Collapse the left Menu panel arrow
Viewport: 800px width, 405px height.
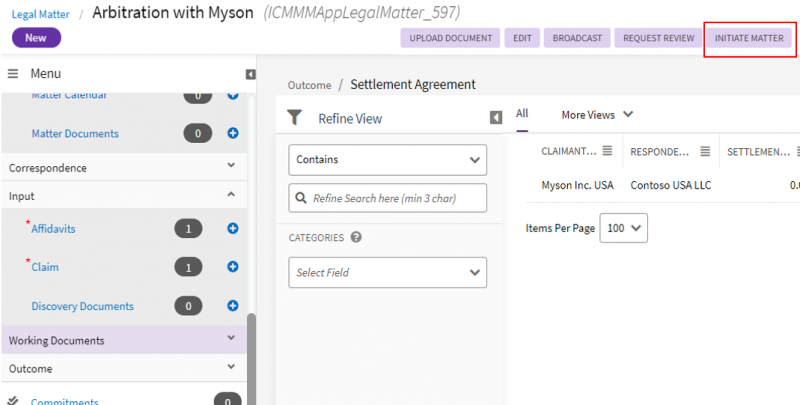(x=251, y=75)
